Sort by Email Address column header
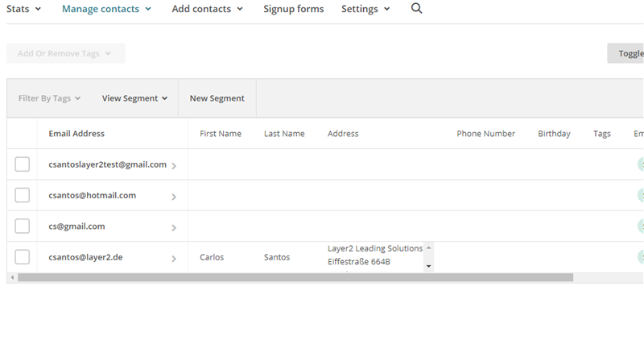 pyautogui.click(x=76, y=134)
